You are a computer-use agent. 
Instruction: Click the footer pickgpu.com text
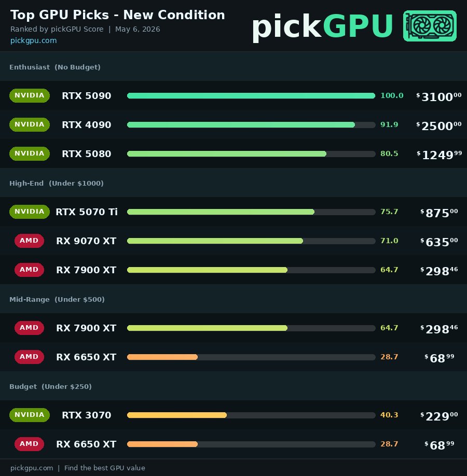point(32,468)
